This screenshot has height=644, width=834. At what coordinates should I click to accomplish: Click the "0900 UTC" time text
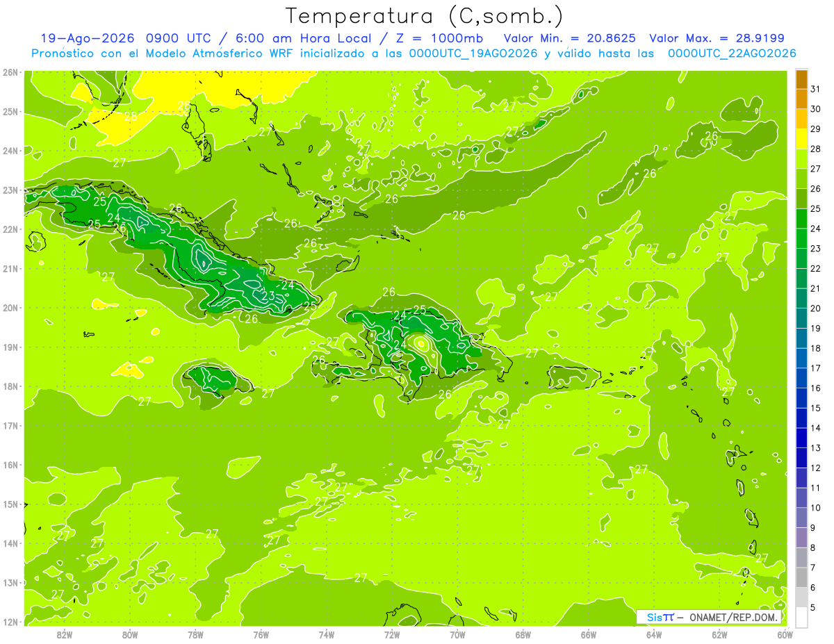180,38
